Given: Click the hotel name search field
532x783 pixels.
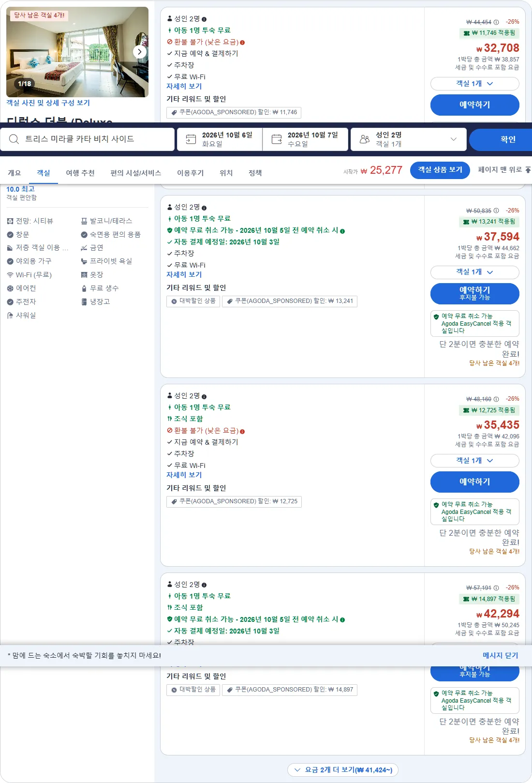Looking at the screenshot, I should (87, 139).
